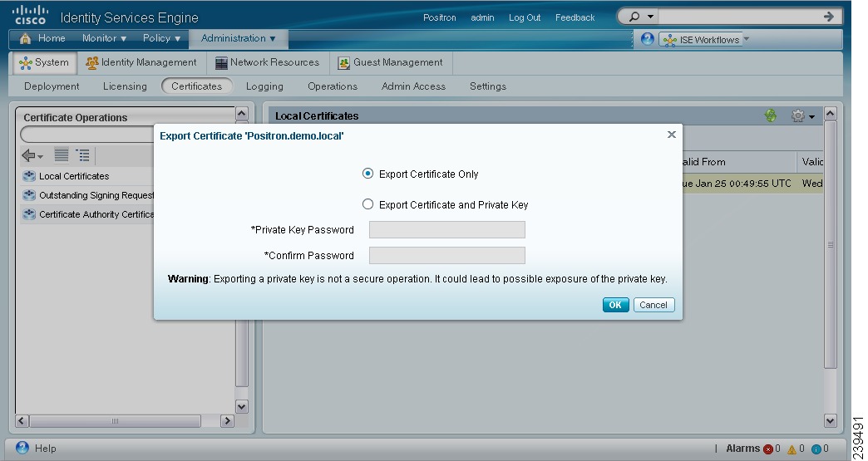The width and height of the screenshot is (868, 461).
Task: Switch to Deployment submenu
Action: (52, 86)
